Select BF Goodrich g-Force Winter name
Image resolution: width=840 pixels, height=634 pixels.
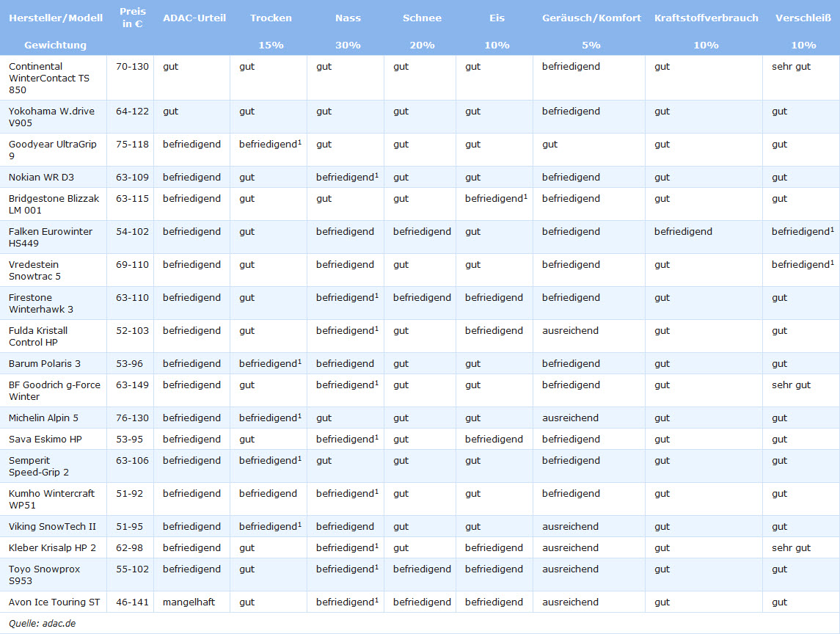[x=54, y=390]
